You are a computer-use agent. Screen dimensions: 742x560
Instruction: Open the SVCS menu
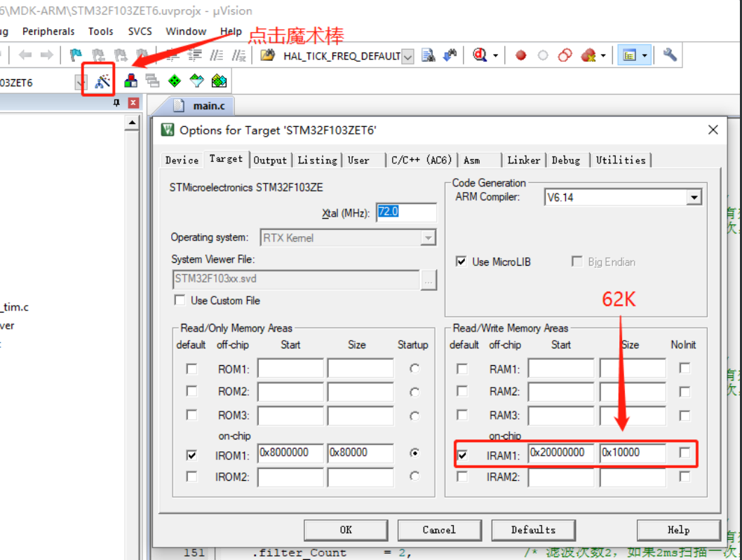(140, 32)
